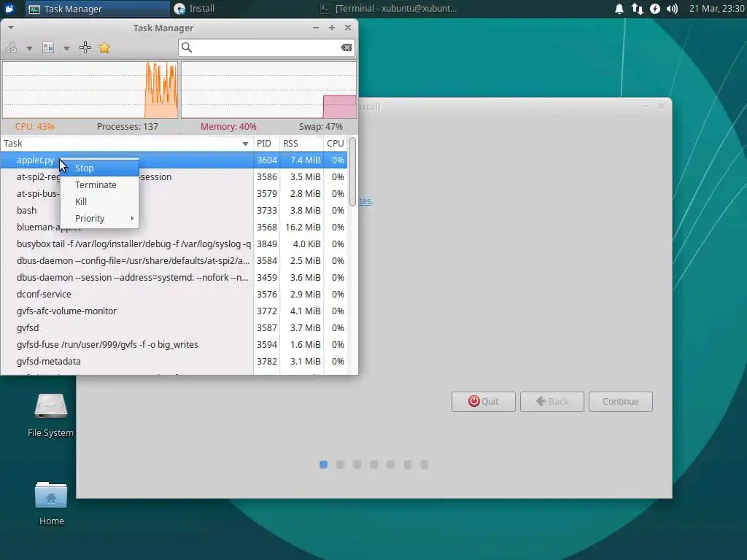Click the crosshair identify-window icon
The width and height of the screenshot is (747, 560).
(85, 47)
